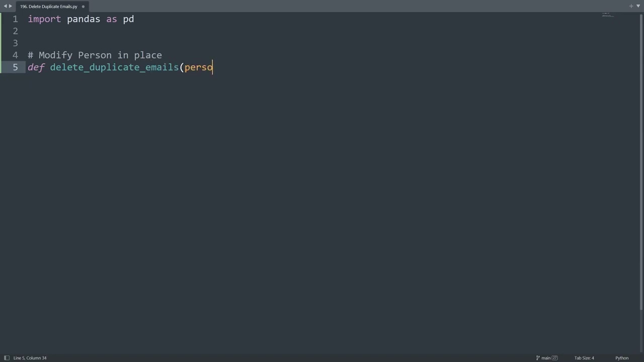
Task: Open the Python syntax selector
Action: coord(622,358)
